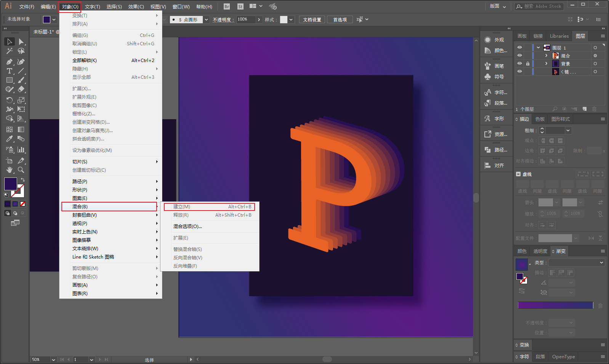Select the Hand tool

click(10, 170)
